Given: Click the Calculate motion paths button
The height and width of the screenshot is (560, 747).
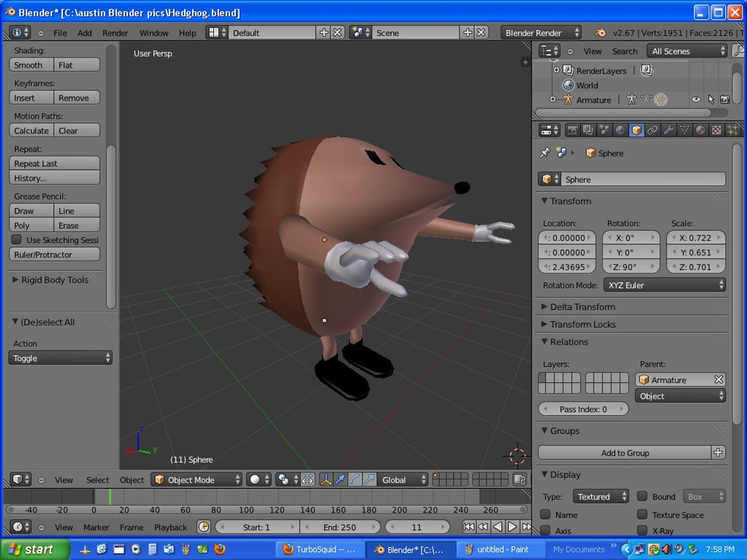Looking at the screenshot, I should 31,131.
